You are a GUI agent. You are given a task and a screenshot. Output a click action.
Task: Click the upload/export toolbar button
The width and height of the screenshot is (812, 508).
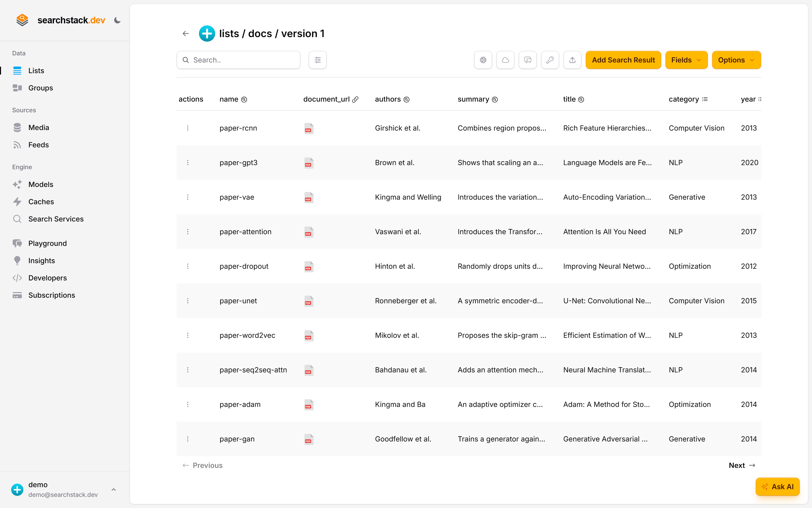pyautogui.click(x=572, y=60)
